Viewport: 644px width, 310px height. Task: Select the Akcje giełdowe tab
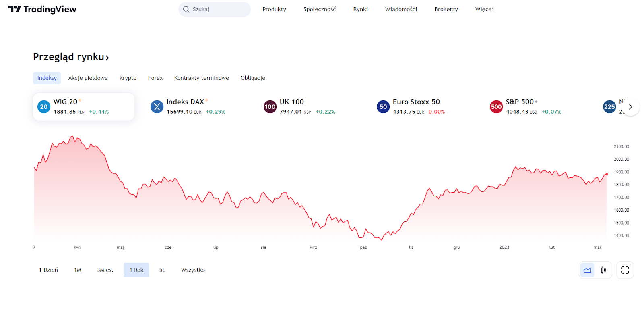click(x=88, y=78)
